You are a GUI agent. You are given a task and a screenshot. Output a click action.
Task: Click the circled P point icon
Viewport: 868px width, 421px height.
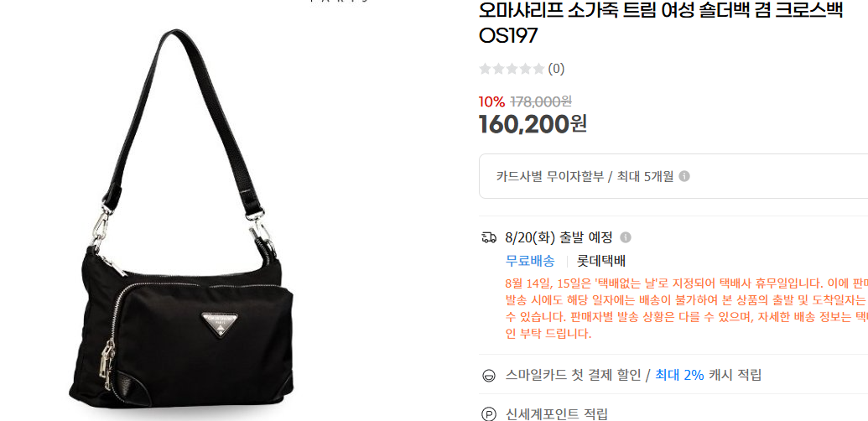(x=489, y=413)
